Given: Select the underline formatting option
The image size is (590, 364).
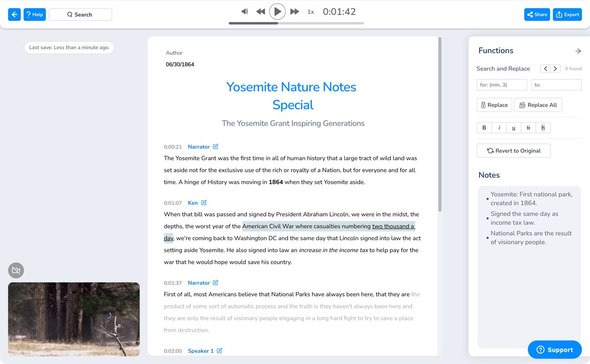Looking at the screenshot, I should click(x=514, y=127).
